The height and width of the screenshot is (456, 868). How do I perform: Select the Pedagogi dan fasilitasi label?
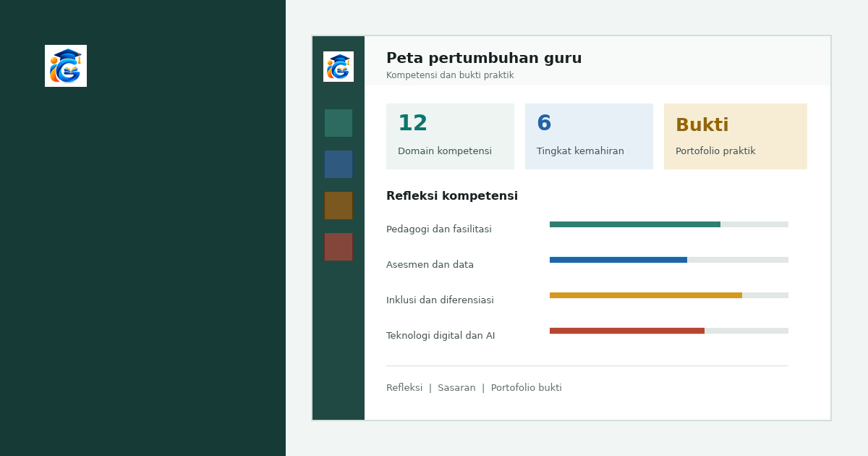coord(439,229)
